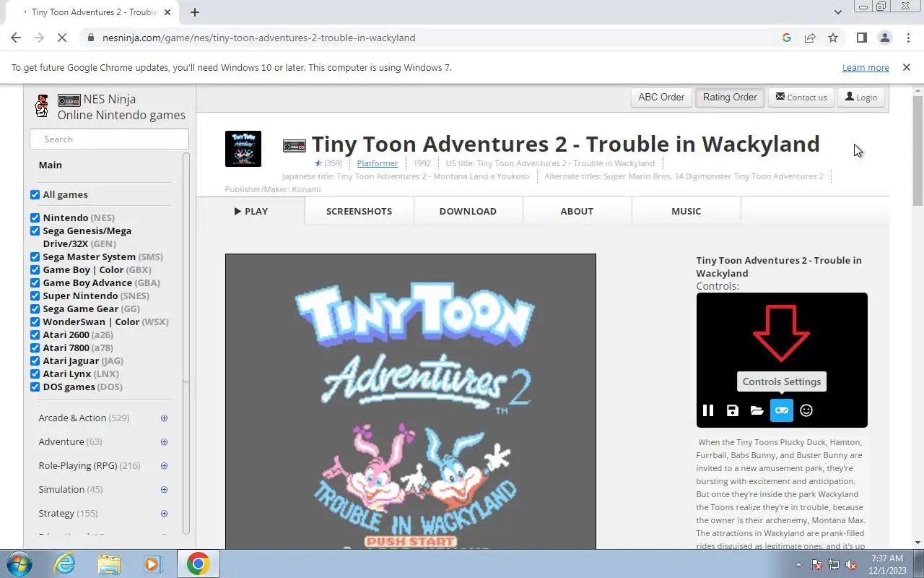
Task: Uncheck the All games checkbox
Action: [35, 194]
